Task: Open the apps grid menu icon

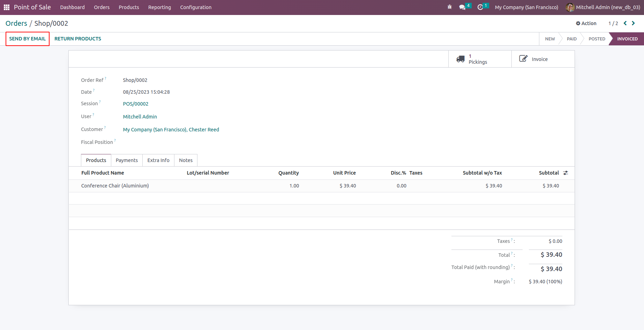Action: (7, 7)
